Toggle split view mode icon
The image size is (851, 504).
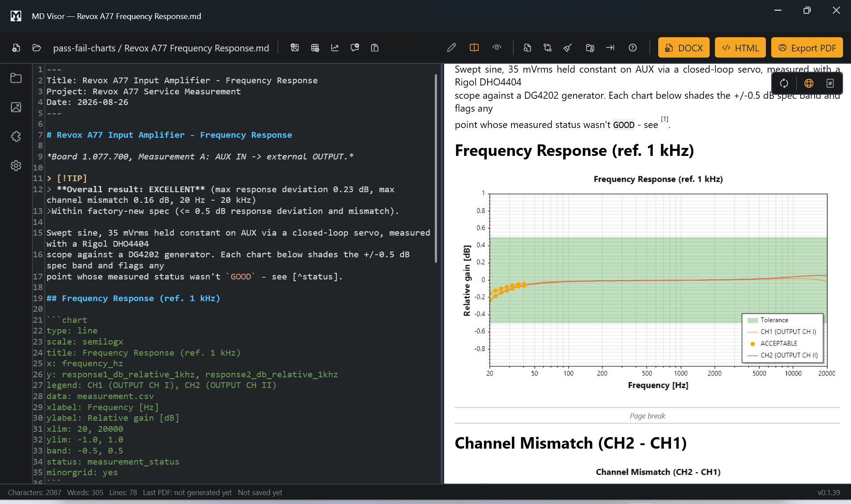(x=474, y=48)
